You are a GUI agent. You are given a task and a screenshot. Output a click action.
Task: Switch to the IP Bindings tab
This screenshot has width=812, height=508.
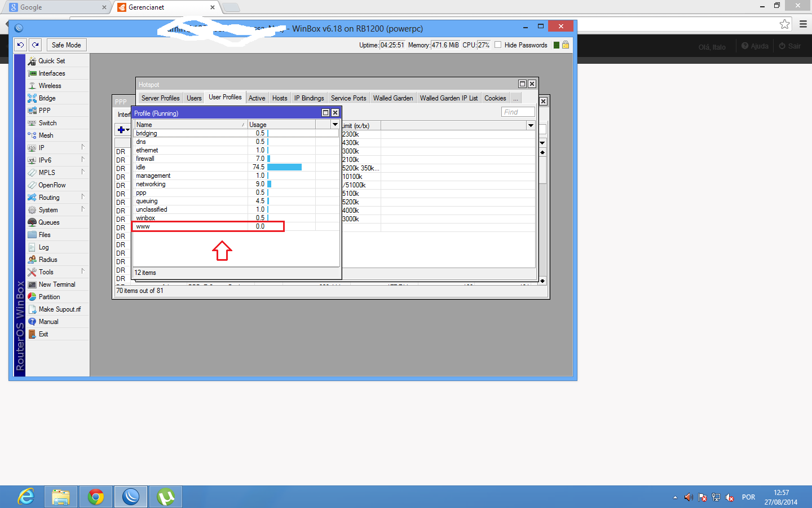pyautogui.click(x=309, y=98)
